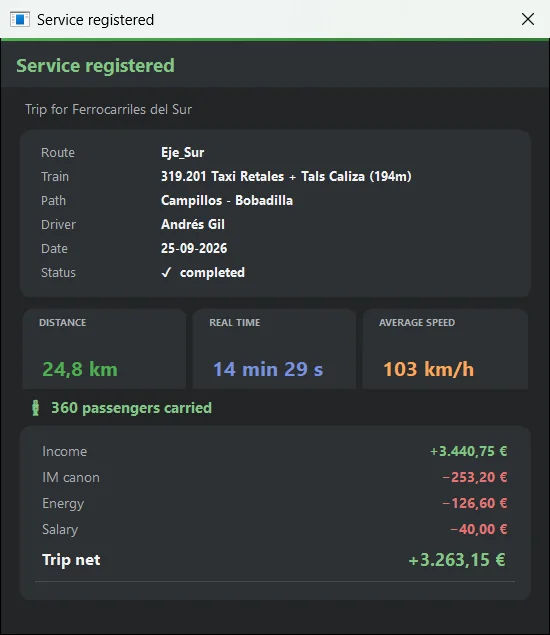Screen dimensions: 550x635
Task: Click path value 'Campillos - Bobadilla'
Action: click(x=227, y=200)
